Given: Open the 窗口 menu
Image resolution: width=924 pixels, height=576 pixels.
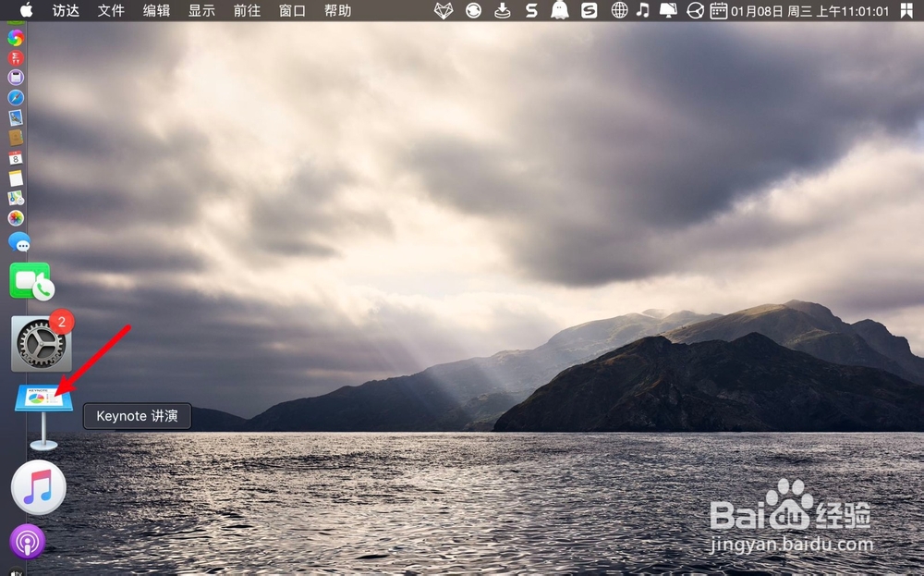Looking at the screenshot, I should pyautogui.click(x=292, y=10).
